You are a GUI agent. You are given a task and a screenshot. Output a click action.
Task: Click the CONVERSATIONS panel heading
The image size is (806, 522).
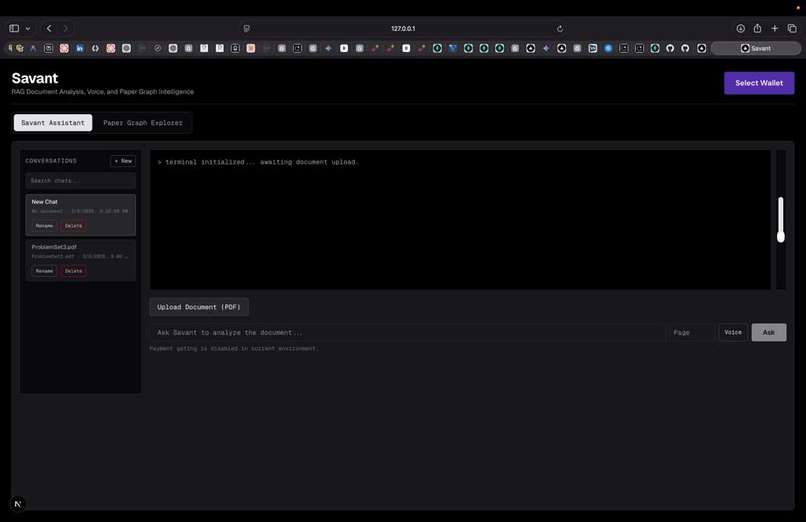coord(51,161)
